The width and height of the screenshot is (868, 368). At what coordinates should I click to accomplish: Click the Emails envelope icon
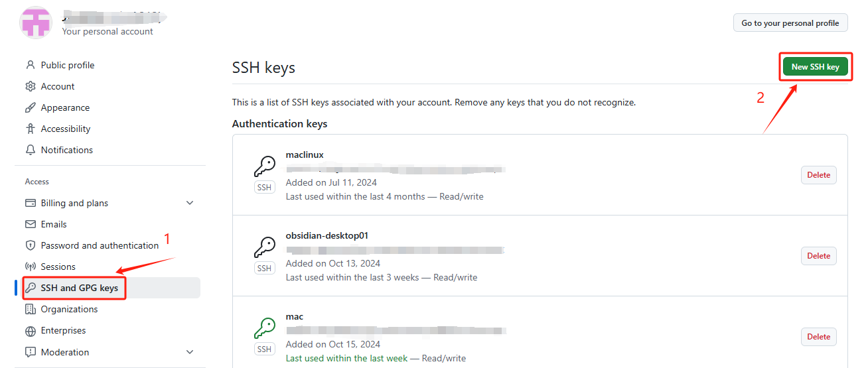click(30, 224)
